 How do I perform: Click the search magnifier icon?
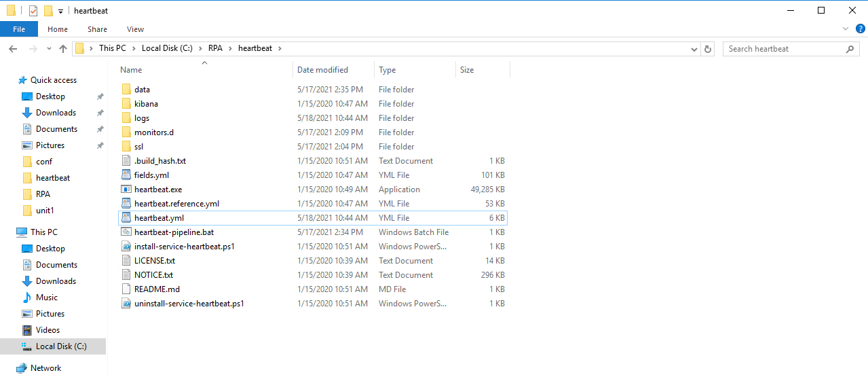click(x=850, y=49)
